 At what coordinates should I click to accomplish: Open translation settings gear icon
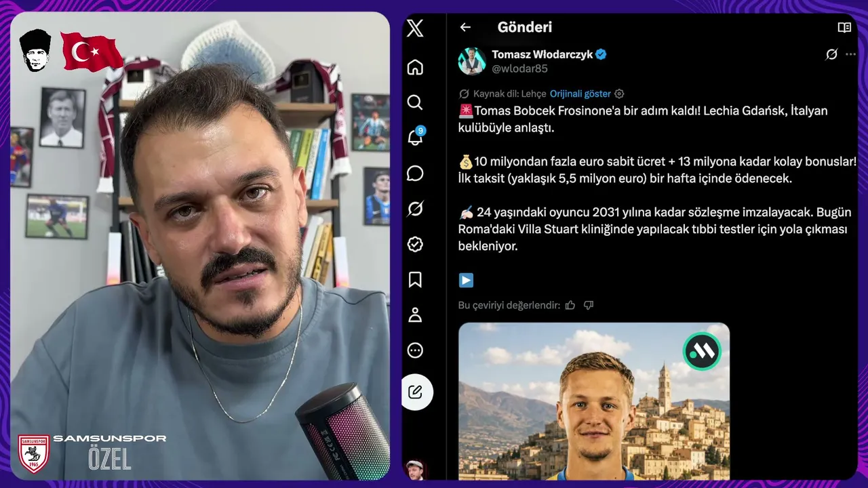[x=619, y=94]
